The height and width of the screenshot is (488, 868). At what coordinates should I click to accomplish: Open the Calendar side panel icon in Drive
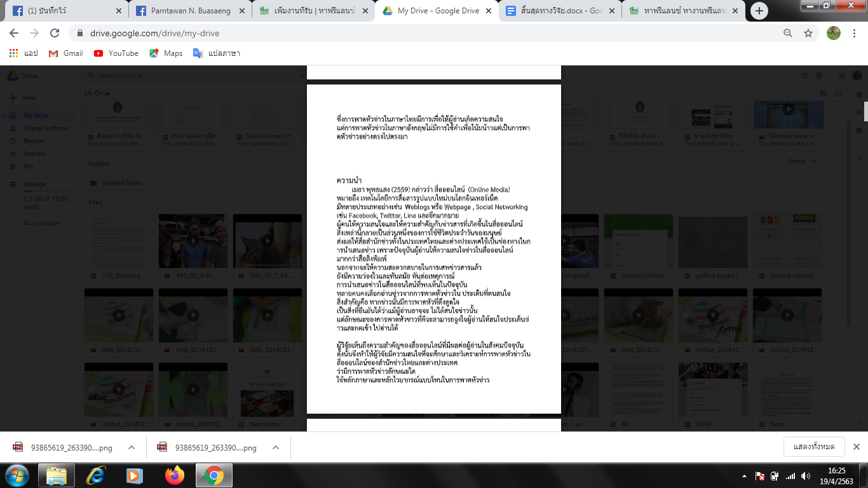pos(859,95)
